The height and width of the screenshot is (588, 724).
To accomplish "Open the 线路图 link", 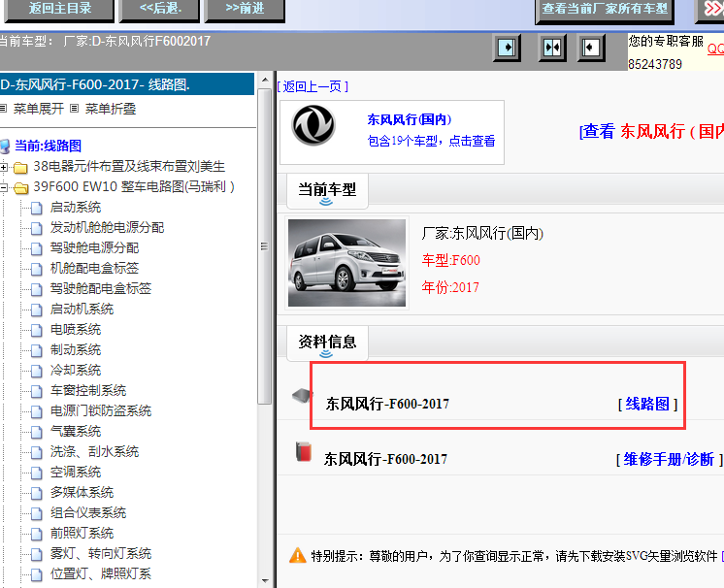I will (x=647, y=405).
